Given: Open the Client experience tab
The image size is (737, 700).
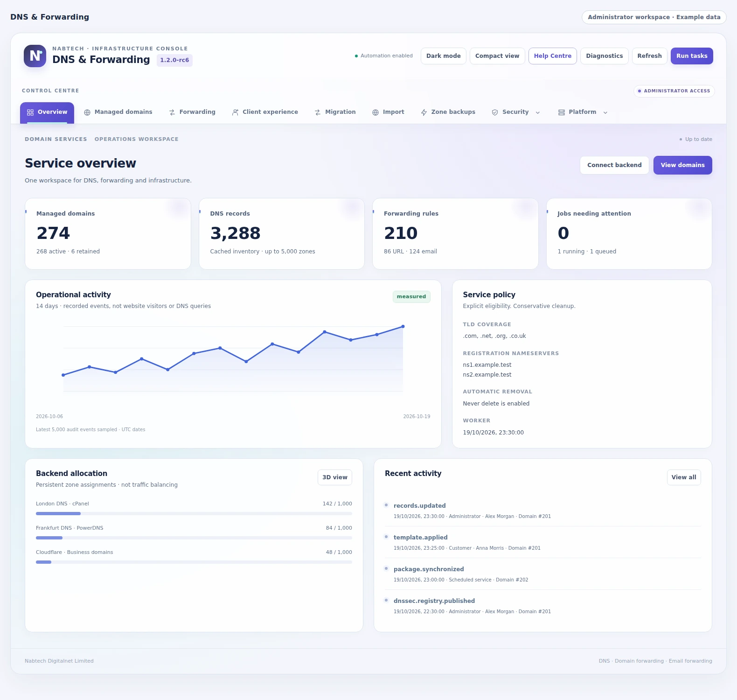Looking at the screenshot, I should tap(265, 112).
